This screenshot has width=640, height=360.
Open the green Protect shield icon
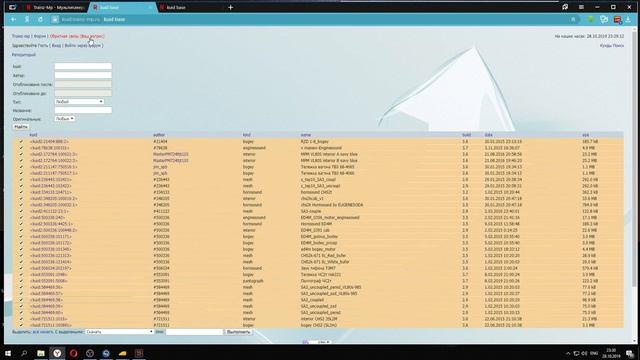coord(591,20)
